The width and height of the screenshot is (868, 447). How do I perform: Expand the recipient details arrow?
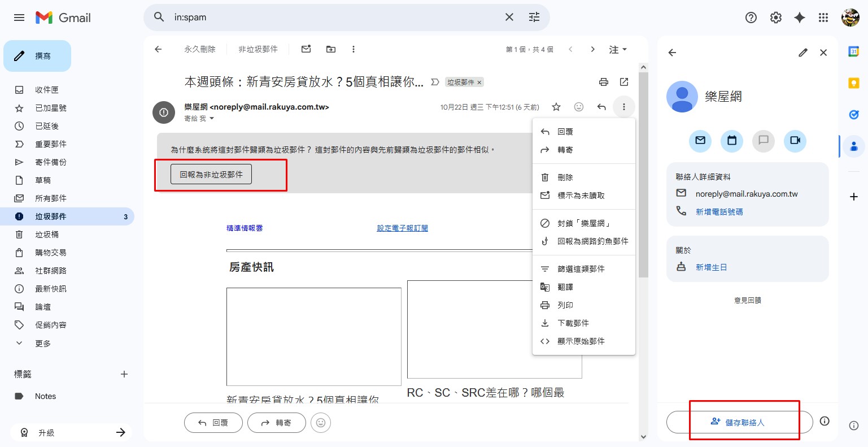coord(212,119)
